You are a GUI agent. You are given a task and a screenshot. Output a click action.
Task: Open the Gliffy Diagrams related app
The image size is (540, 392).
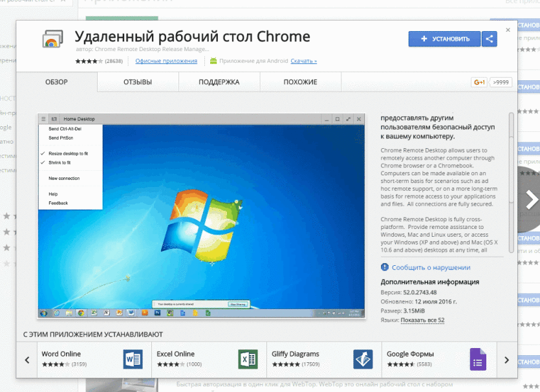tap(324, 360)
